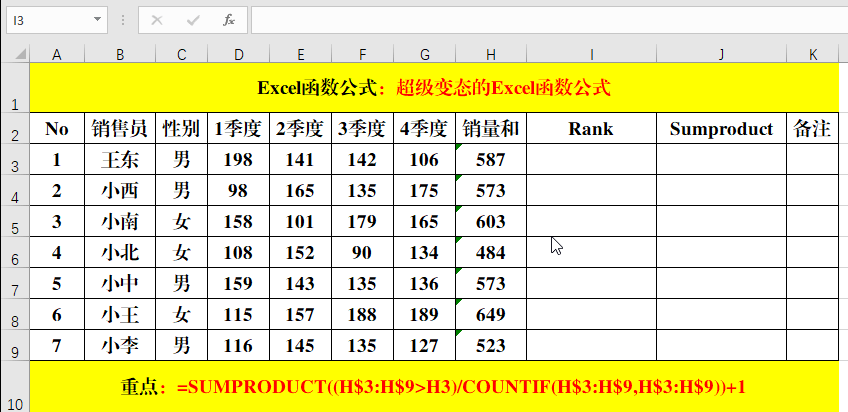This screenshot has height=412, width=848.
Task: Click the formula bar options dots handle
Action: pos(123,21)
